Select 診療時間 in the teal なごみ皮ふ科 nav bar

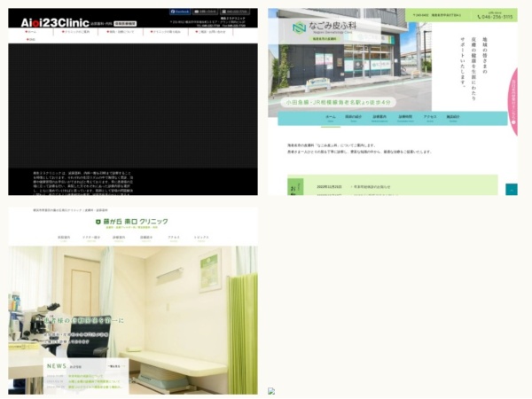pyautogui.click(x=405, y=118)
